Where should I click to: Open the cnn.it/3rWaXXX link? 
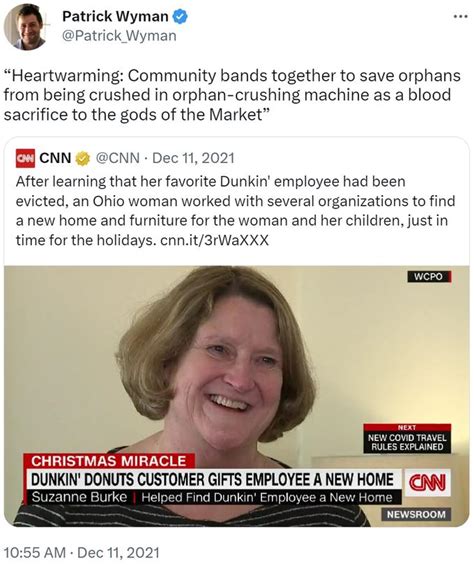[x=214, y=240]
